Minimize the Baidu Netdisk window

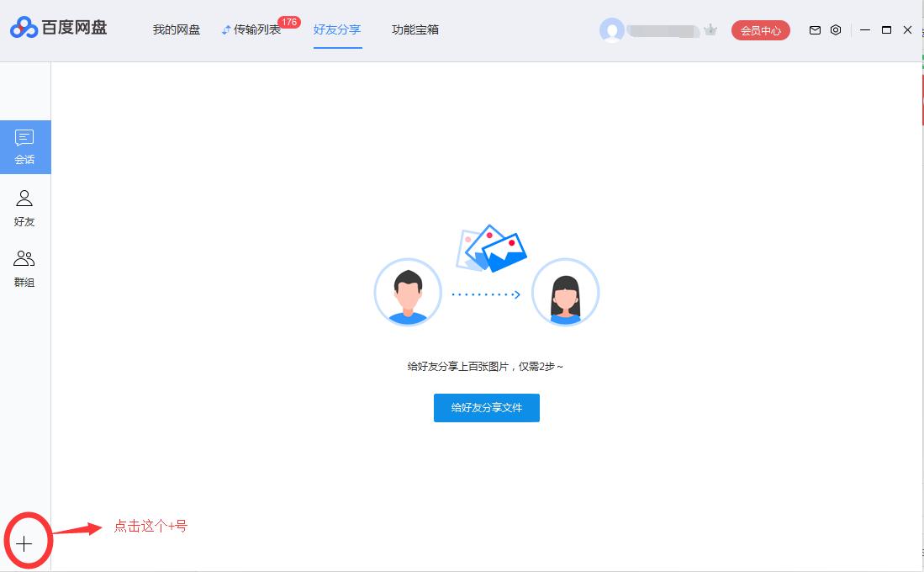[864, 29]
